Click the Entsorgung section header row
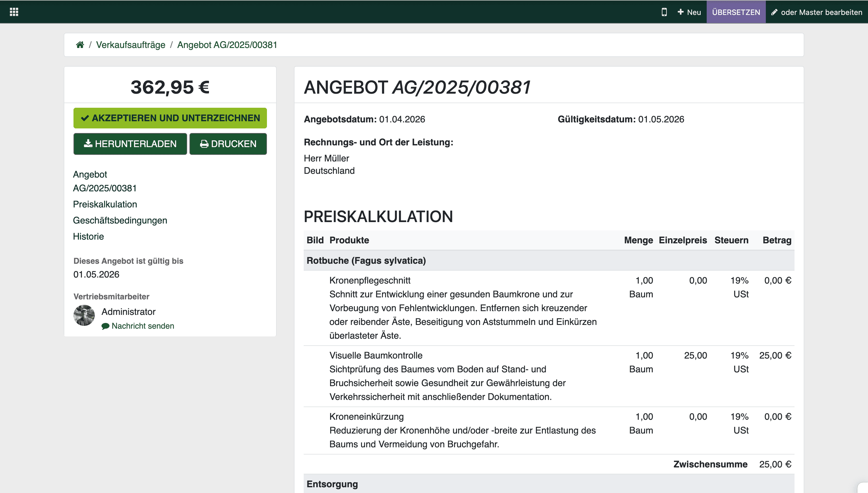The image size is (868, 493). tap(332, 484)
